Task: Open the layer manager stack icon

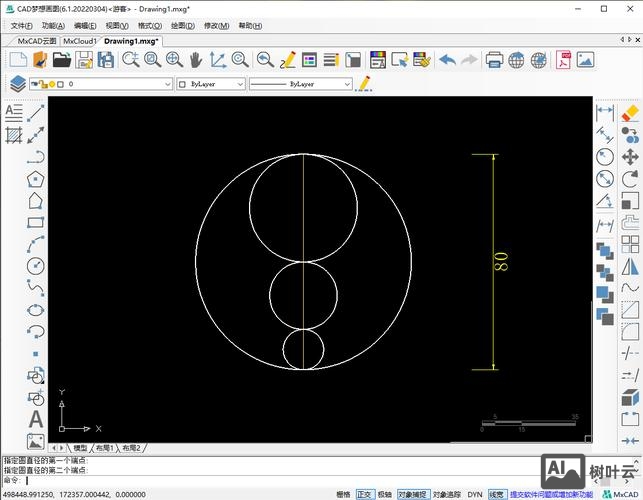Action: [17, 84]
